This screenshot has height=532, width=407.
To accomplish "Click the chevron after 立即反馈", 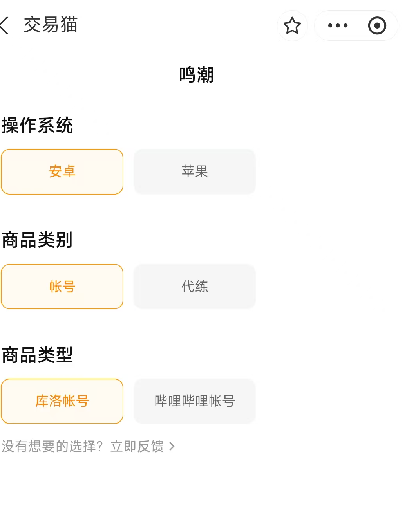I will point(172,446).
